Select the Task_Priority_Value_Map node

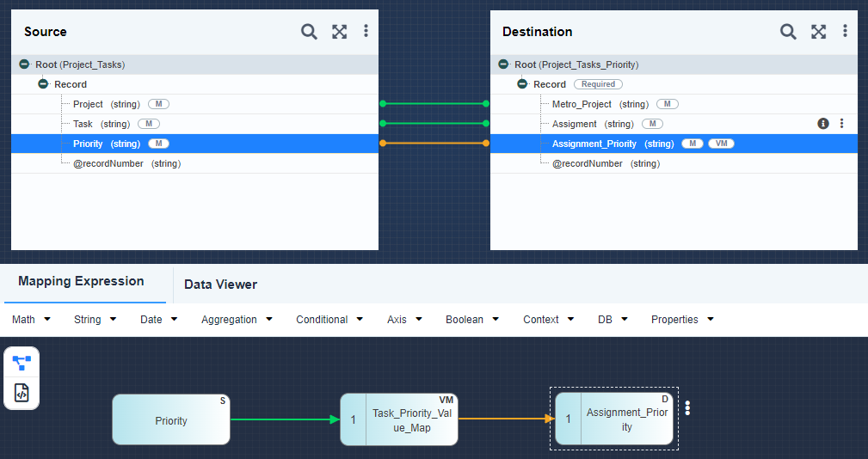click(x=399, y=419)
